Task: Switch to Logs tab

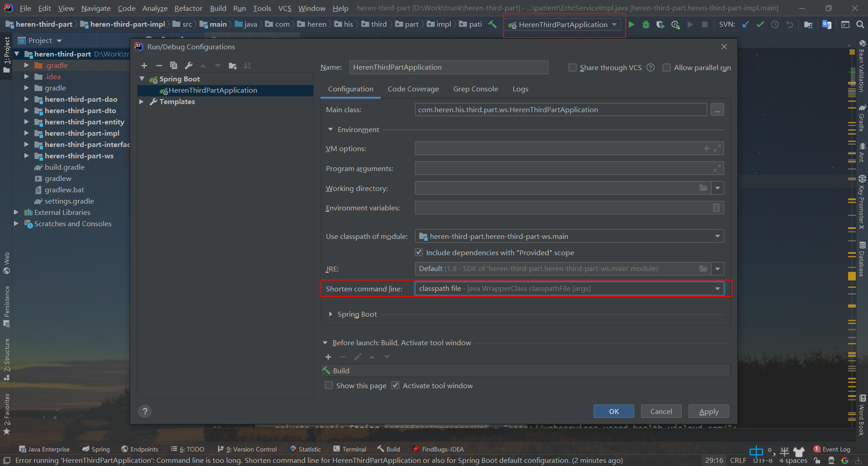Action: coord(520,89)
